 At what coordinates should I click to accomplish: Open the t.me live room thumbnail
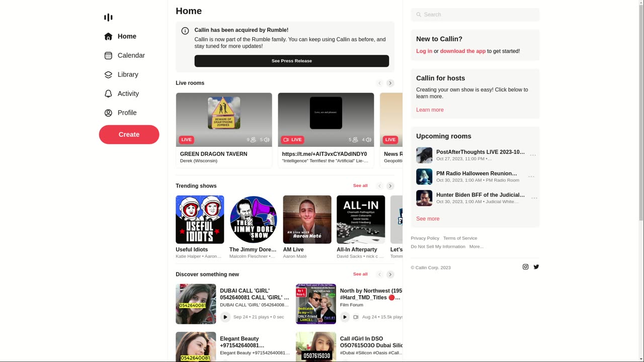coord(326,120)
